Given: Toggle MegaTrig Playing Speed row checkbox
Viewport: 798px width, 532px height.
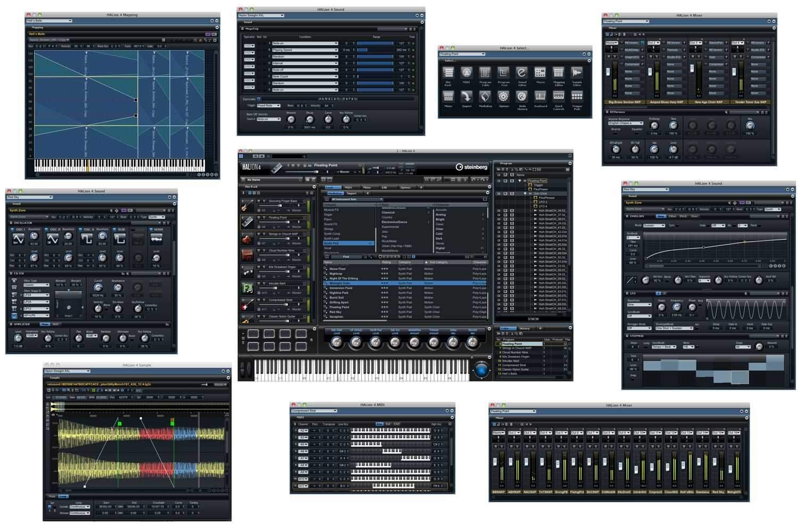Looking at the screenshot, I should [x=265, y=50].
